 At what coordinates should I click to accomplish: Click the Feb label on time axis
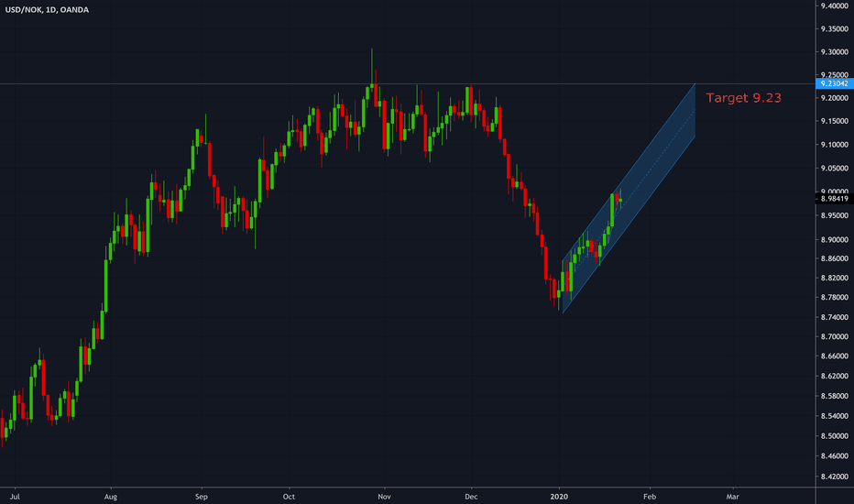649,496
